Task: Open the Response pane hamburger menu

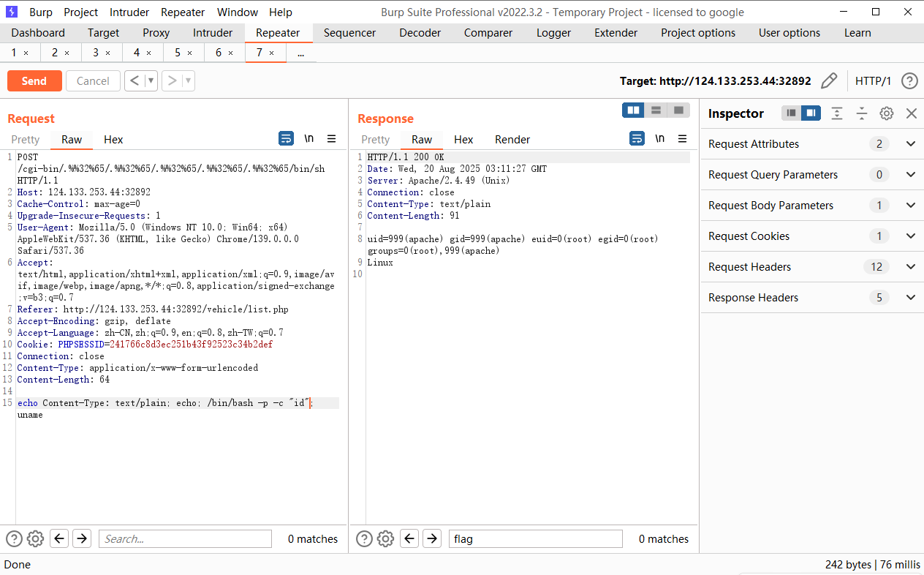Action: [x=682, y=139]
